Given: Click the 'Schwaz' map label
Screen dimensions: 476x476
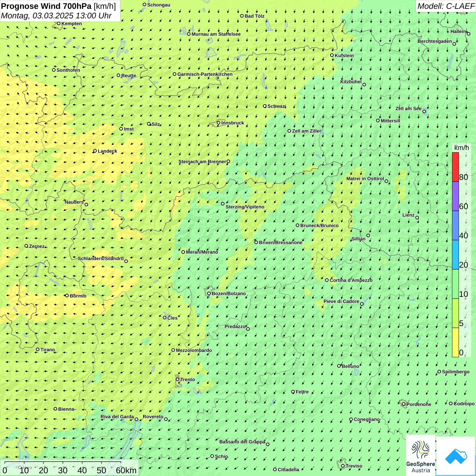Looking at the screenshot, I should coord(276,106).
